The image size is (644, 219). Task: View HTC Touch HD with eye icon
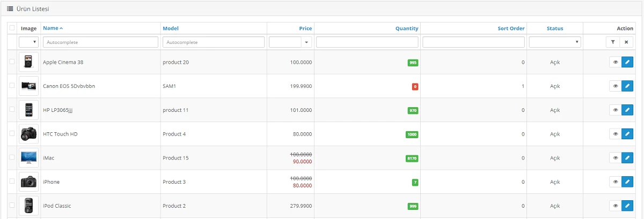(x=615, y=134)
